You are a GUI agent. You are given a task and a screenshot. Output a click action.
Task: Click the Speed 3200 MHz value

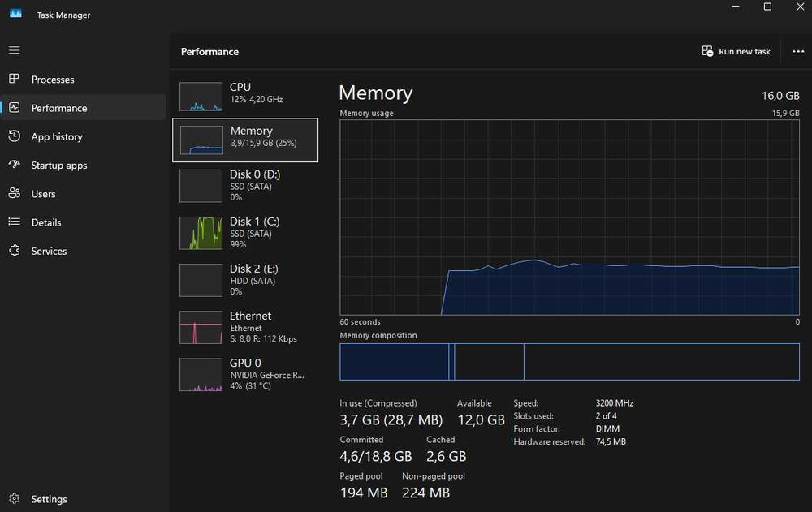coord(614,402)
